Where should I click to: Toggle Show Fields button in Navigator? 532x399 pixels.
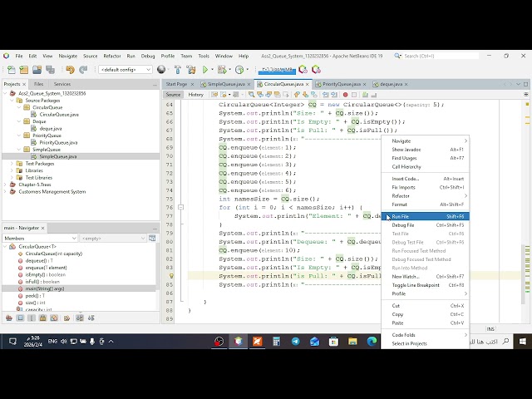tap(20, 318)
